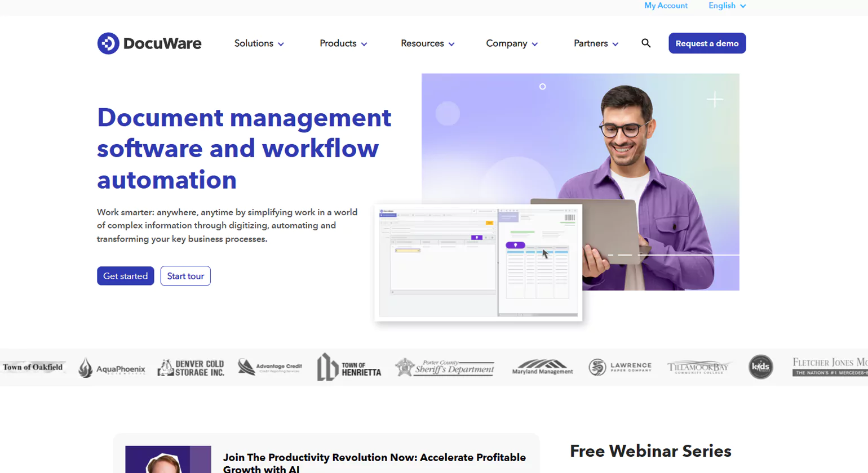Click the Request a demo button
Image resolution: width=868 pixels, height=473 pixels.
707,43
